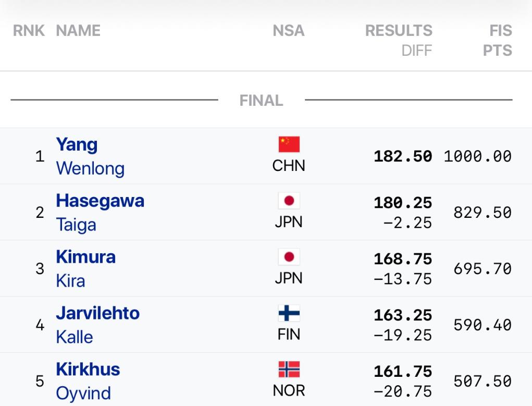Open Hasegawa Taiga's athlete profile

100,213
